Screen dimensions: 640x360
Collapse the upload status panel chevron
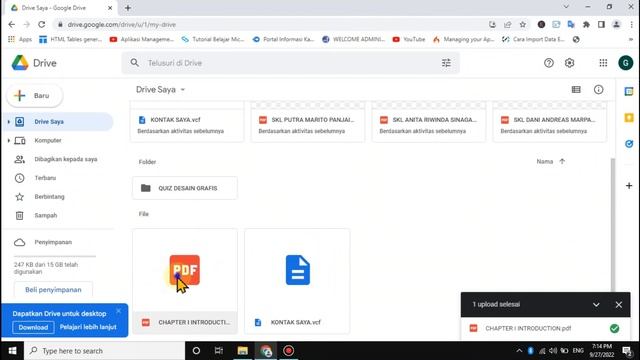(x=596, y=305)
